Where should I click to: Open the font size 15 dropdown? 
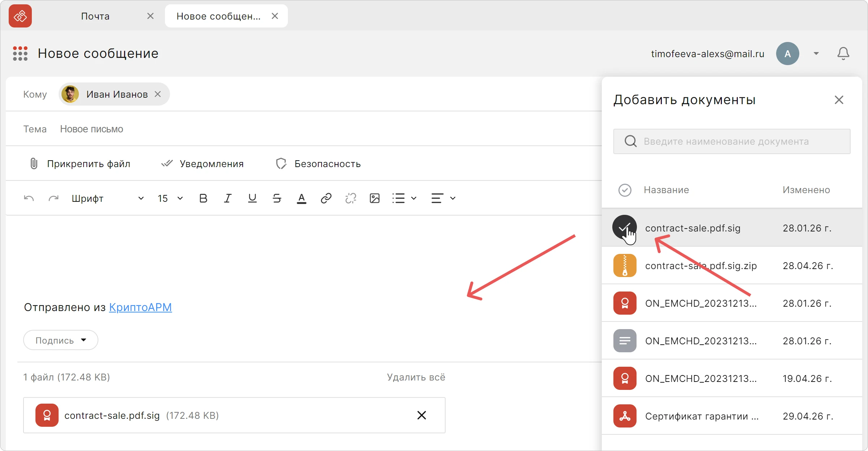(x=170, y=198)
